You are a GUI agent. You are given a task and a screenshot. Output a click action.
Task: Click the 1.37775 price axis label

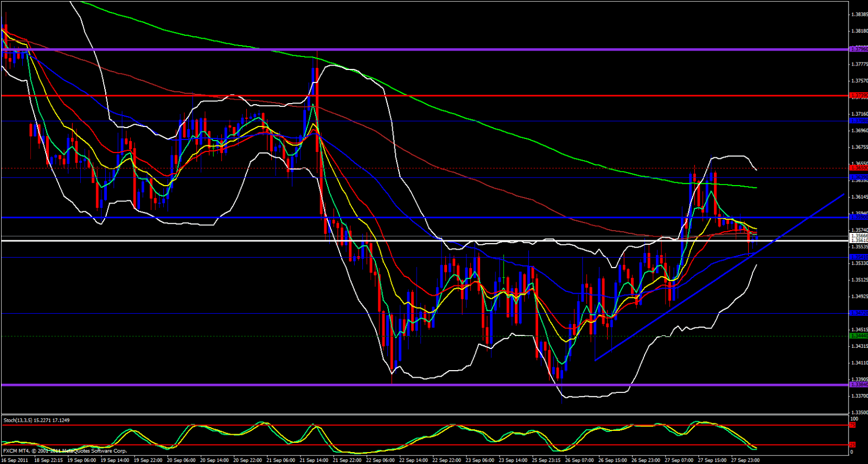click(859, 65)
